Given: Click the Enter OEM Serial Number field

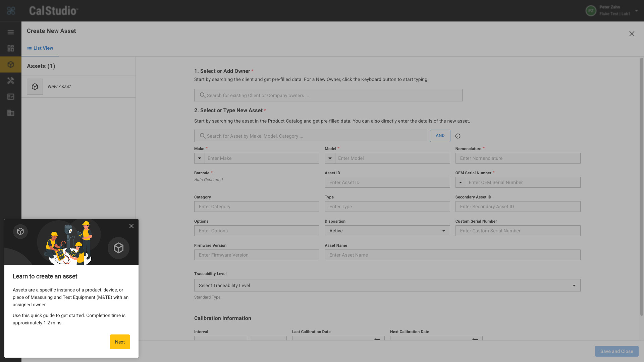Looking at the screenshot, I should [x=523, y=182].
